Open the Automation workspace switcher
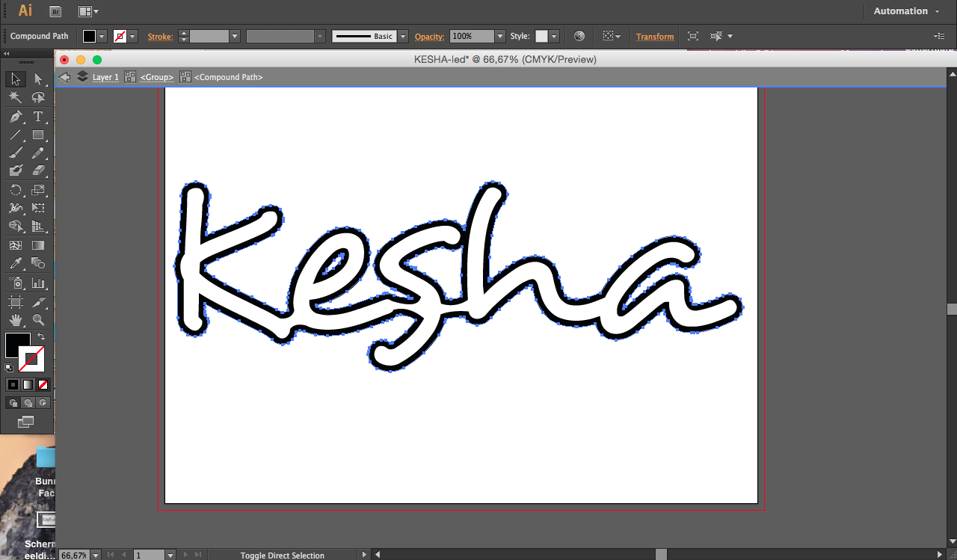Image resolution: width=957 pixels, height=560 pixels. (x=906, y=11)
